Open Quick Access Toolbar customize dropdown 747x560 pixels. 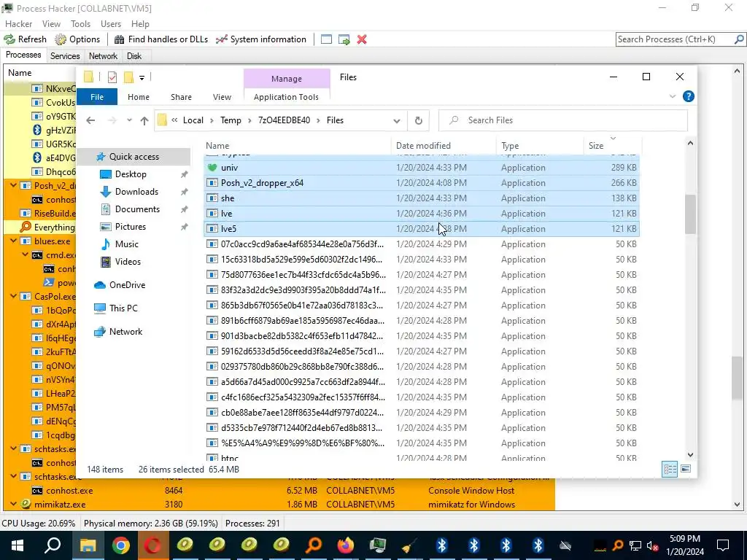pyautogui.click(x=142, y=77)
